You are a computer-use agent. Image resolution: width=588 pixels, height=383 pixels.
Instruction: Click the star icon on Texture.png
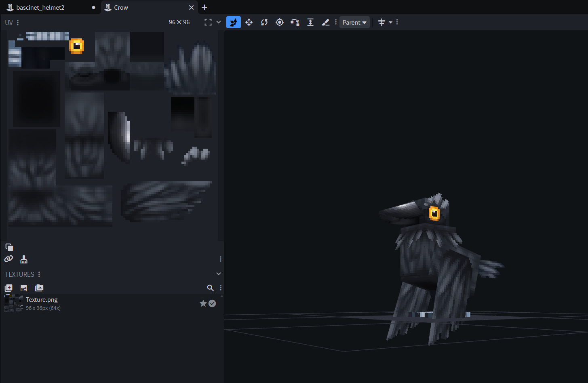click(203, 303)
